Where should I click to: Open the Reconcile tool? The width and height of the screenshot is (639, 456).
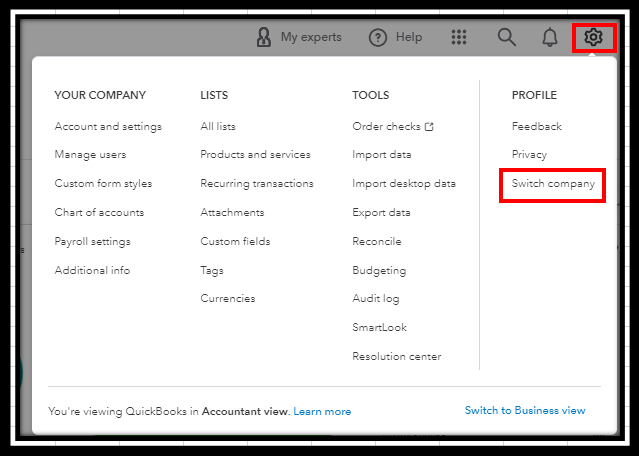pyautogui.click(x=377, y=242)
